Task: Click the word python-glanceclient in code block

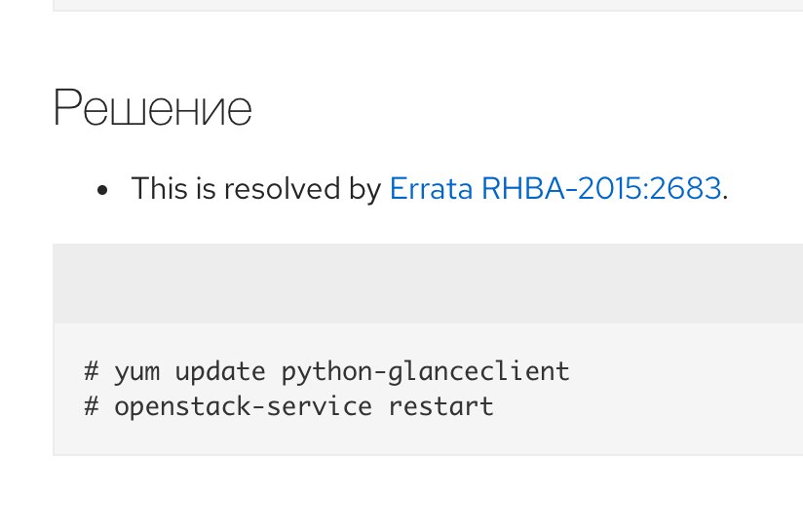Action: coord(426,372)
